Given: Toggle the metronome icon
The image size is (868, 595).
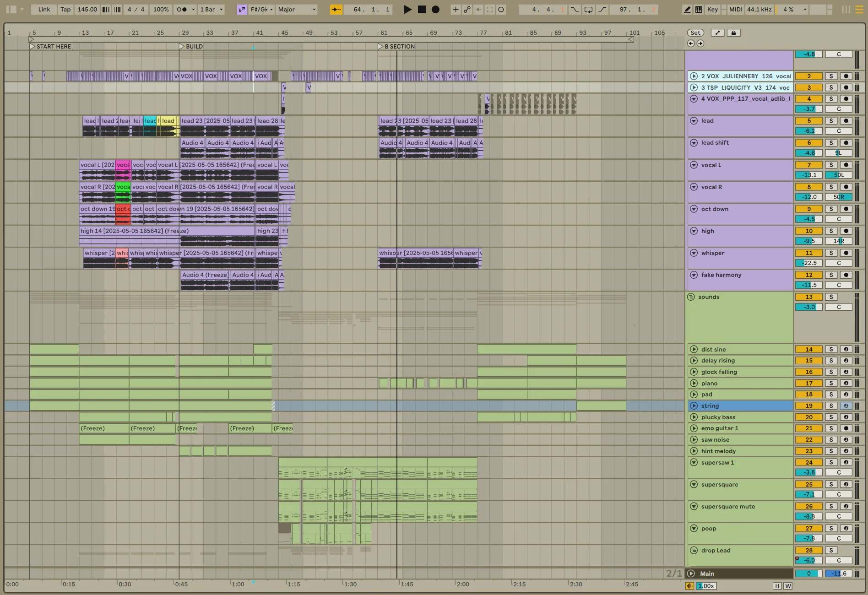Looking at the screenshot, I should click(x=182, y=9).
